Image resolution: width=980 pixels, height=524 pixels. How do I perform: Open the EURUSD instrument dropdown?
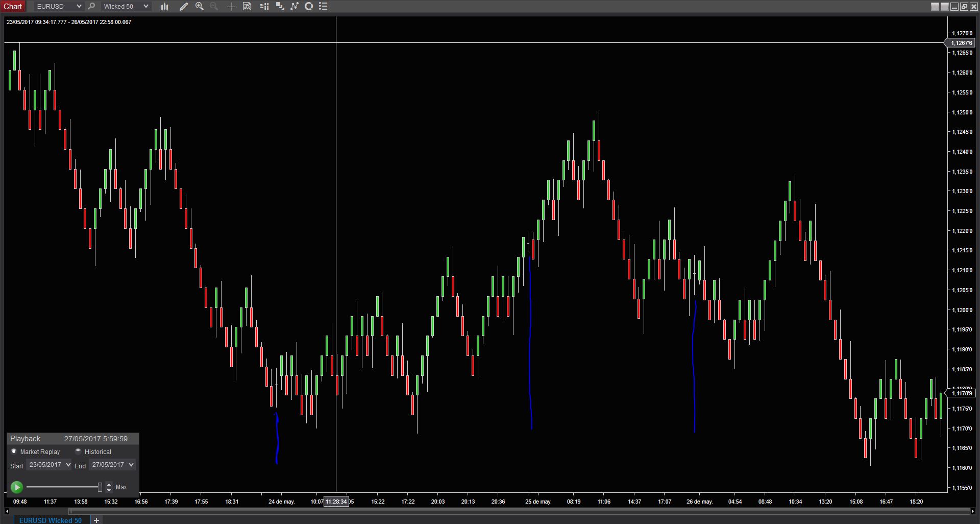(59, 6)
